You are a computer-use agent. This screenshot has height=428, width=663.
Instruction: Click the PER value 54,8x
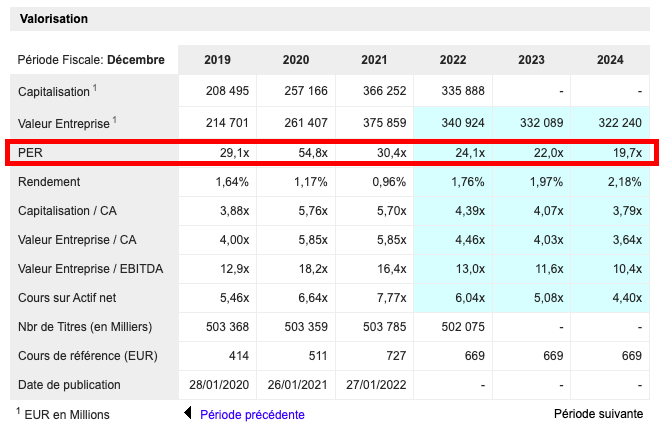click(x=313, y=153)
